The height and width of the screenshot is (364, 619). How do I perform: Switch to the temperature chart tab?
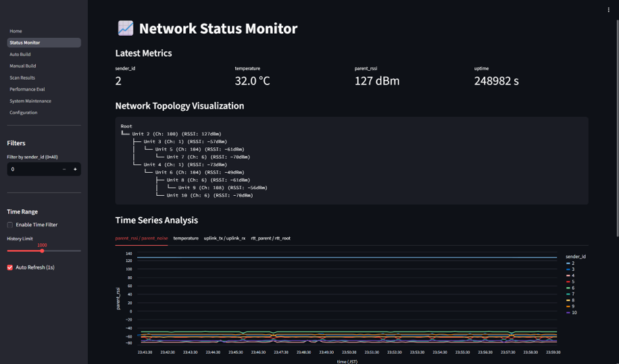(186, 238)
